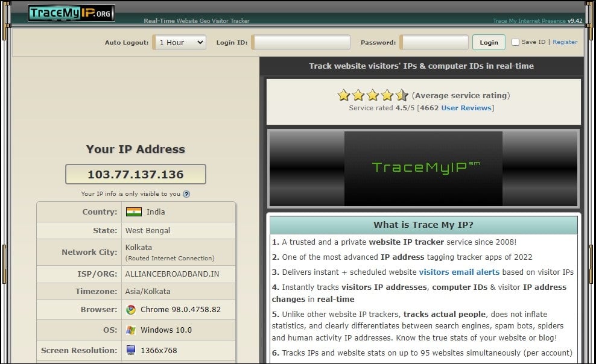Image resolution: width=596 pixels, height=364 pixels.
Task: Click the Login button
Action: pos(489,43)
